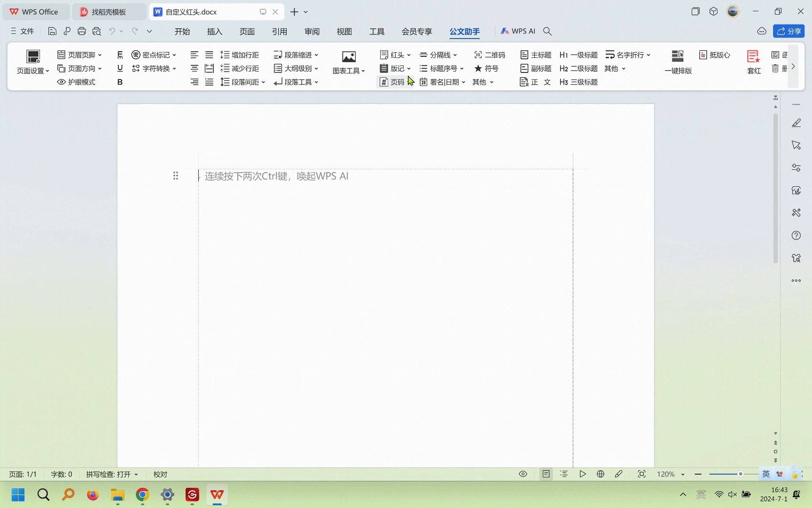The width and height of the screenshot is (812, 508).
Task: Open the 拼写检查 dropdown in status bar
Action: pyautogui.click(x=112, y=474)
